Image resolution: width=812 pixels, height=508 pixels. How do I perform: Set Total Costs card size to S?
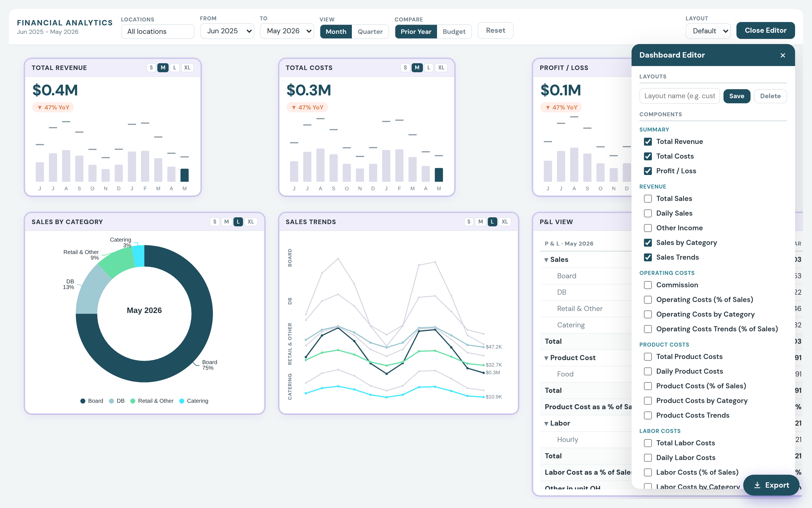405,67
